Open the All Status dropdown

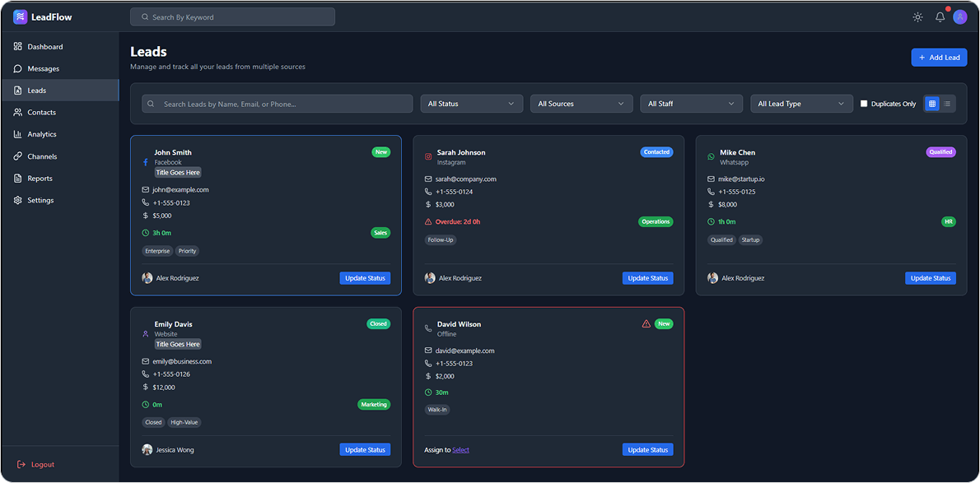pyautogui.click(x=471, y=103)
